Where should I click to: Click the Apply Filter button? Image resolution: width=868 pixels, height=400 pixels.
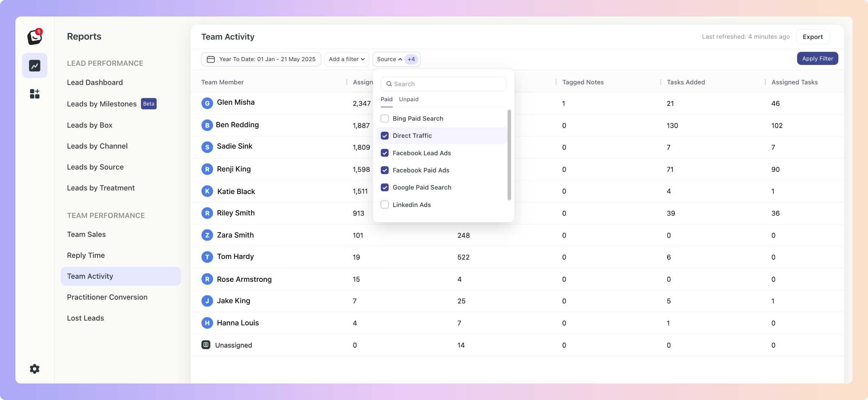point(818,59)
